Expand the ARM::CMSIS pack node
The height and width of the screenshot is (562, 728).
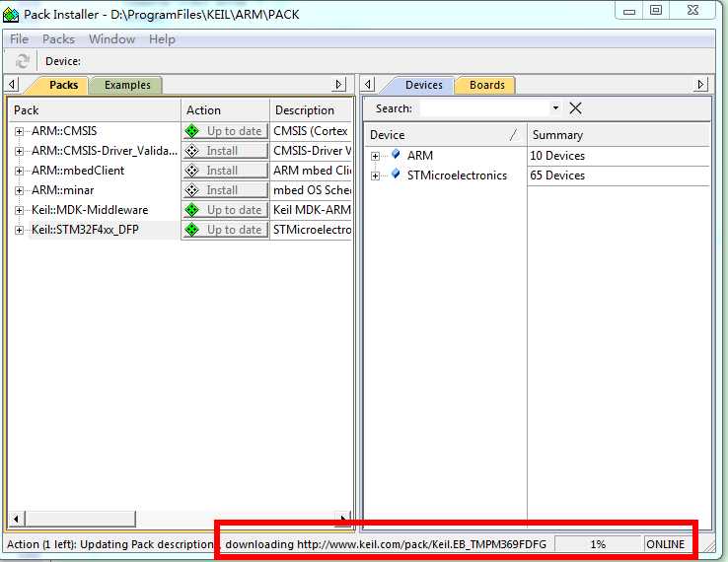(x=19, y=132)
